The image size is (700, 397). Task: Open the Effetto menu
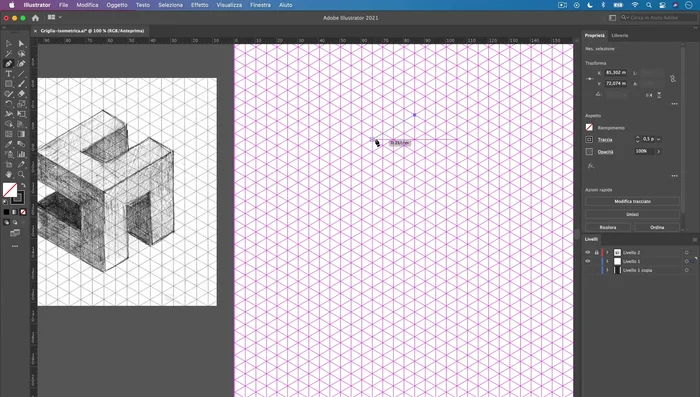(200, 5)
